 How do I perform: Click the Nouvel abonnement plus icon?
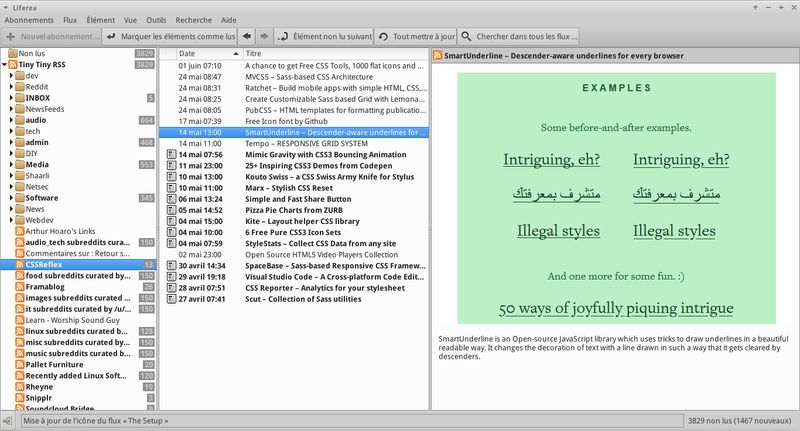(x=10, y=36)
